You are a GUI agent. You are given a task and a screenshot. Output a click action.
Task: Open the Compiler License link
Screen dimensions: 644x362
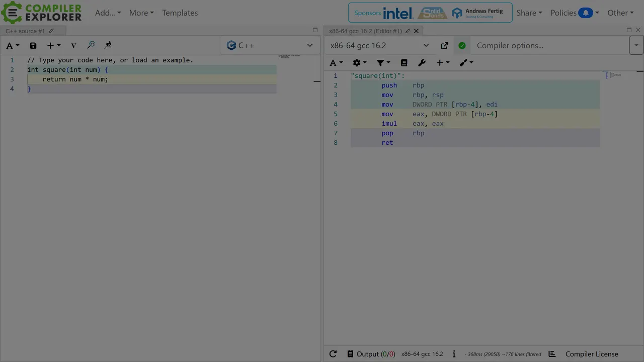coord(592,354)
